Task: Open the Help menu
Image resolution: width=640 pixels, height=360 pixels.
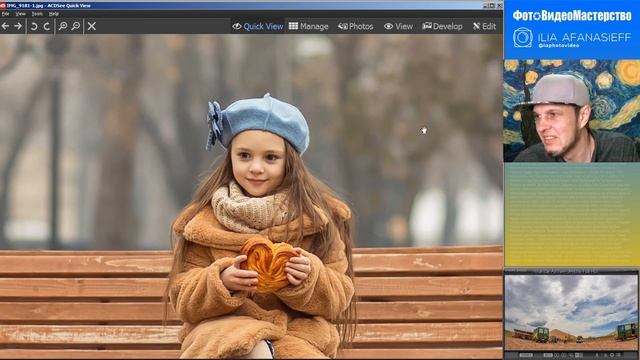Action: coord(54,14)
